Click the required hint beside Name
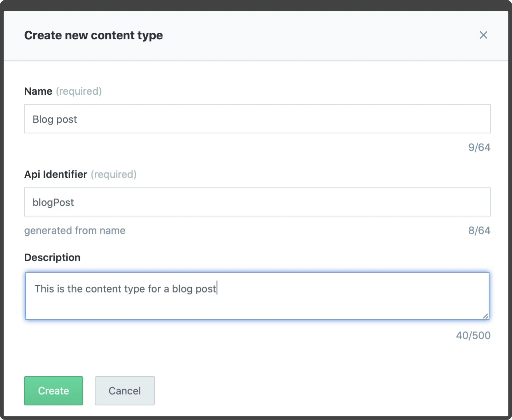Image resolution: width=512 pixels, height=420 pixels. pyautogui.click(x=79, y=91)
